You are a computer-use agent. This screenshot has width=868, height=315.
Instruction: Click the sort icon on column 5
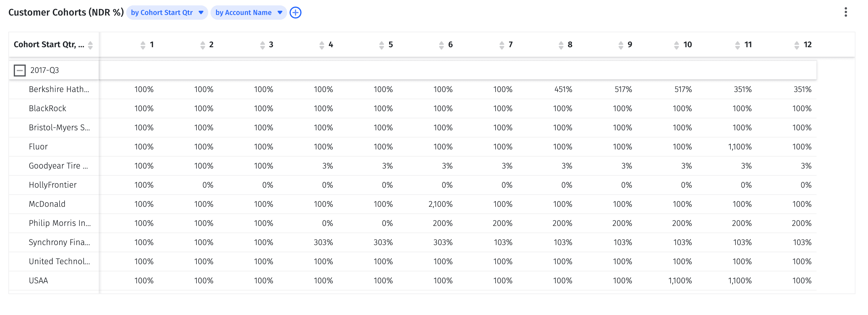click(x=382, y=45)
